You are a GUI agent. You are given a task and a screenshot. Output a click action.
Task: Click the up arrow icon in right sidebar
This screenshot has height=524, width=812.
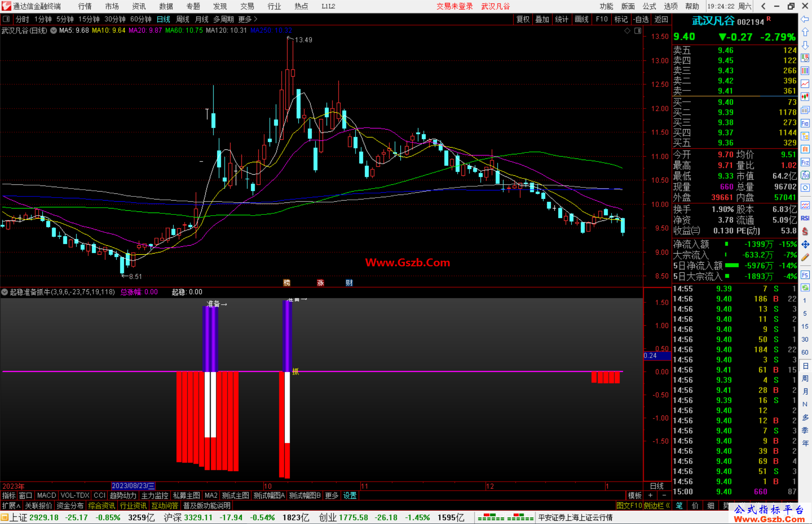click(x=805, y=32)
